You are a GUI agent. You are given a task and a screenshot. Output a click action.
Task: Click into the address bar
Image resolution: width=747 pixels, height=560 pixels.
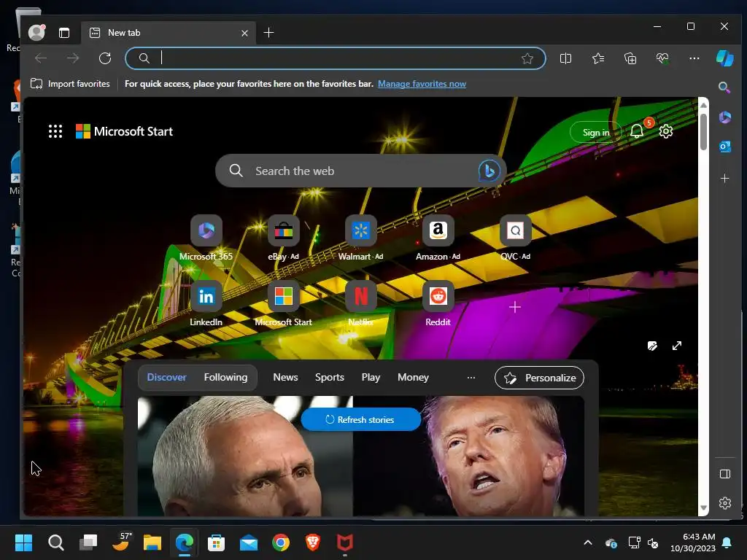click(336, 58)
